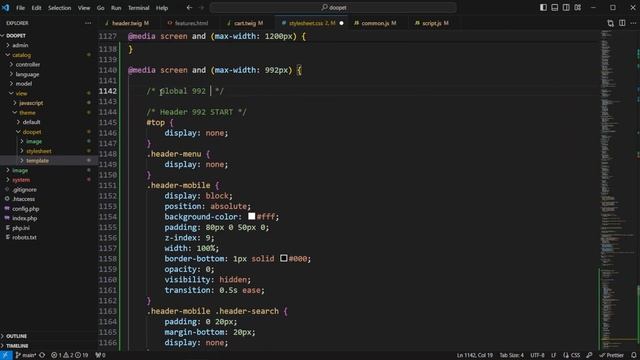Screen dimensions: 640x360
Task: Close stylesheet.css using its unsaved dot
Action: (341, 23)
